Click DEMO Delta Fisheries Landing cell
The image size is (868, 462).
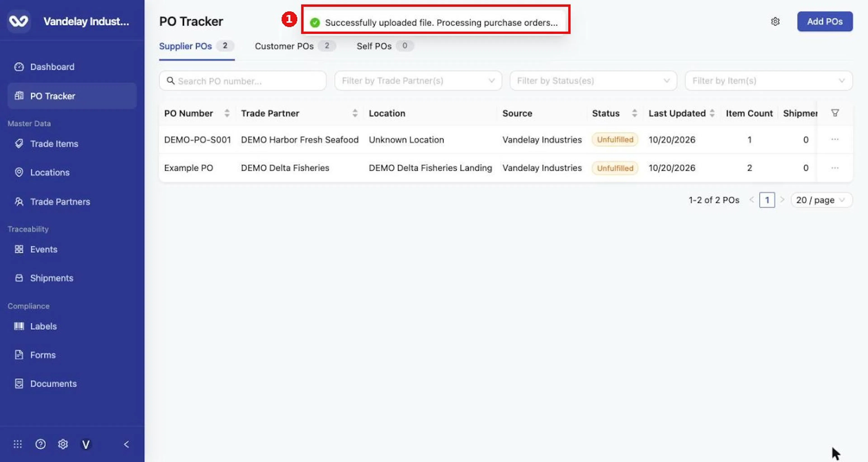tap(430, 168)
